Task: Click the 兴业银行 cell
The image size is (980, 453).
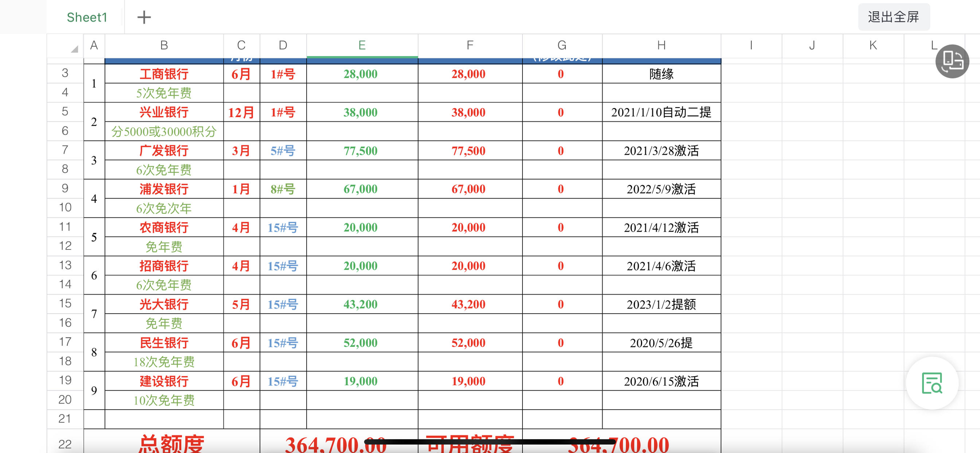Action: point(164,112)
